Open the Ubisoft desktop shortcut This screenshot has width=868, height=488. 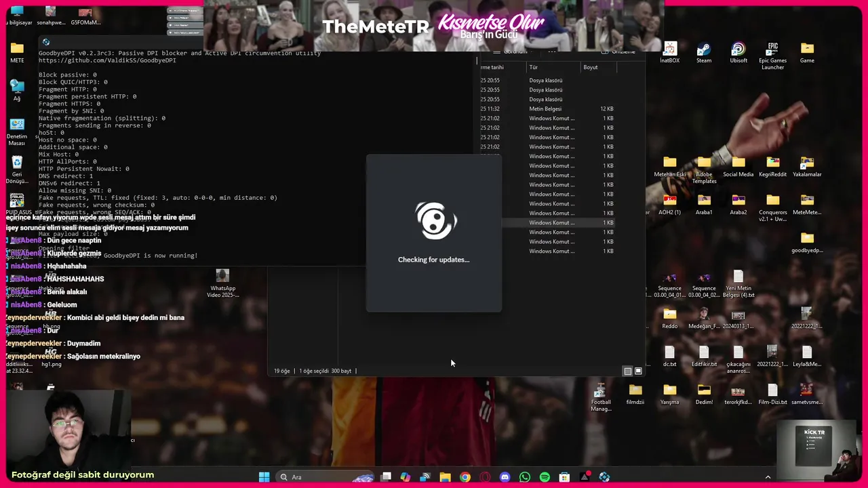[x=738, y=53]
